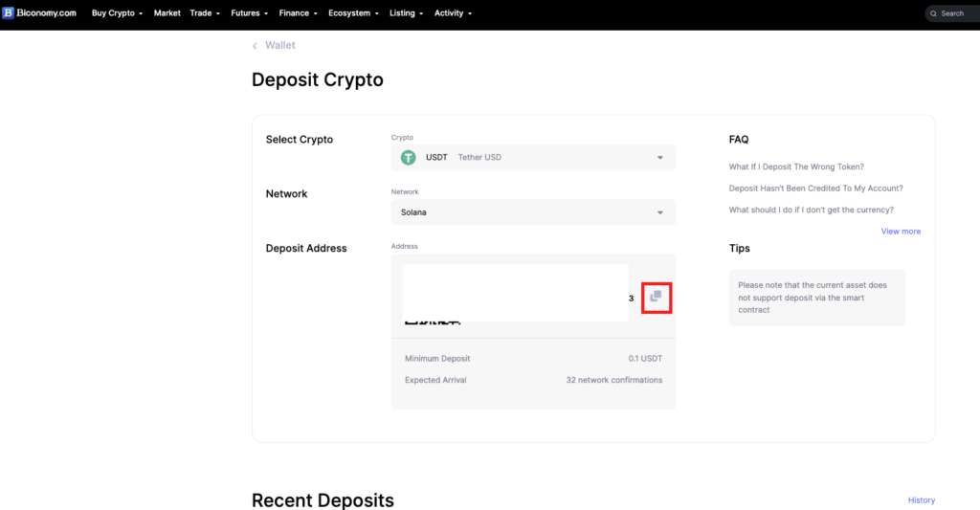
Task: Click the Recent Deposits heading
Action: pos(323,500)
